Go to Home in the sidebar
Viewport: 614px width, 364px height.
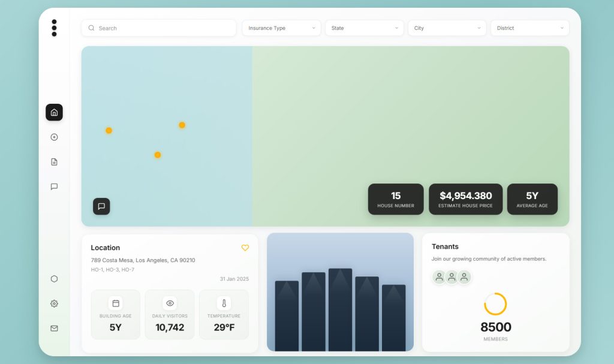coord(54,113)
